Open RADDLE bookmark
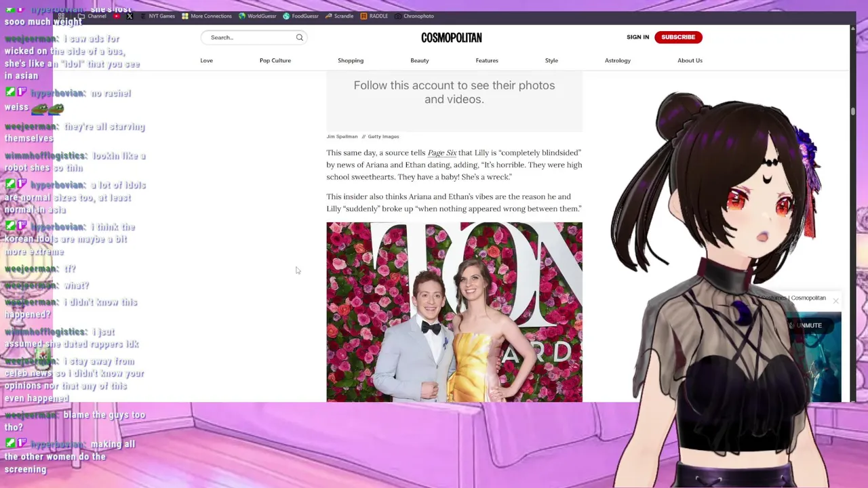 [x=374, y=16]
